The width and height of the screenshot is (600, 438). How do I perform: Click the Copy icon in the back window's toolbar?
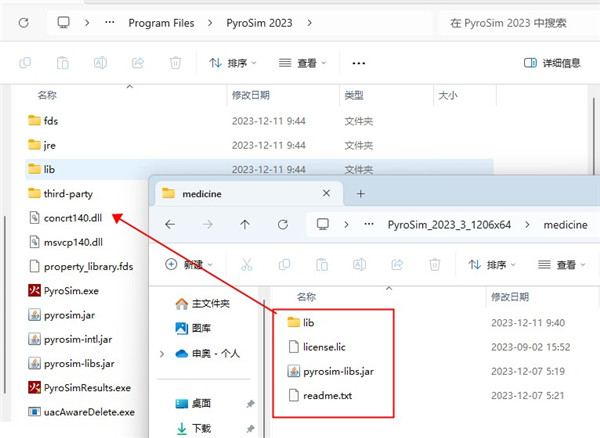pyautogui.click(x=25, y=62)
